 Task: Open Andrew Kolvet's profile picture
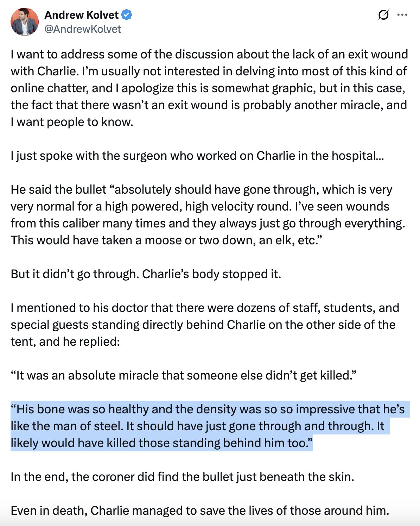25,21
